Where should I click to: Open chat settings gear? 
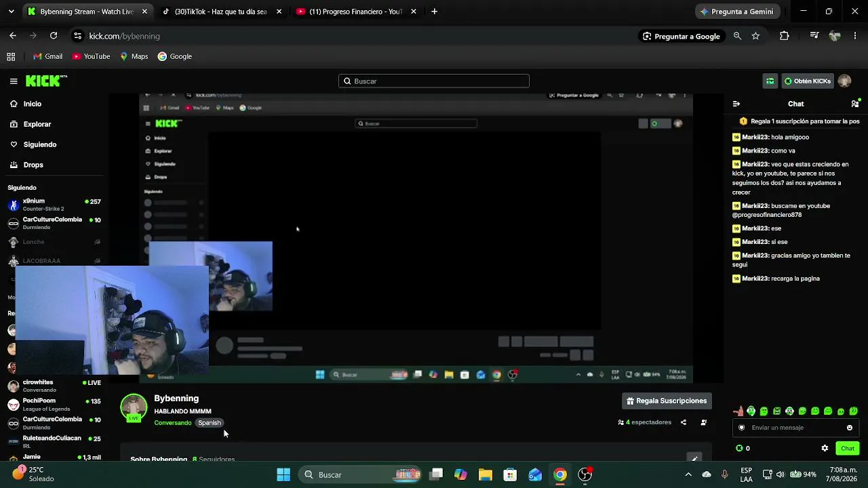(825, 448)
